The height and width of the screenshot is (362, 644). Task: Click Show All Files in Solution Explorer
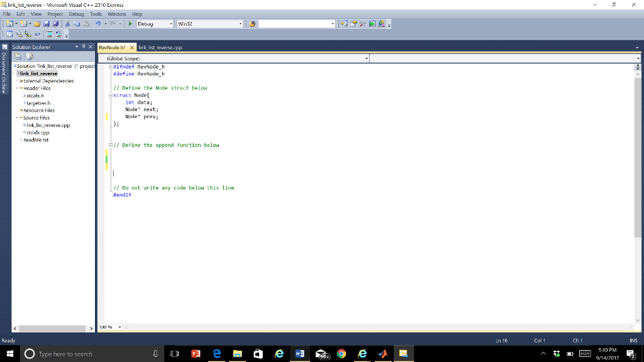tap(28, 57)
